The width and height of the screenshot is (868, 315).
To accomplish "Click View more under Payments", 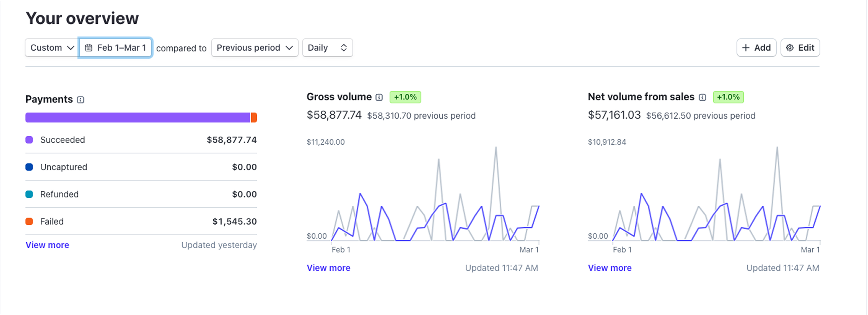I will click(47, 245).
